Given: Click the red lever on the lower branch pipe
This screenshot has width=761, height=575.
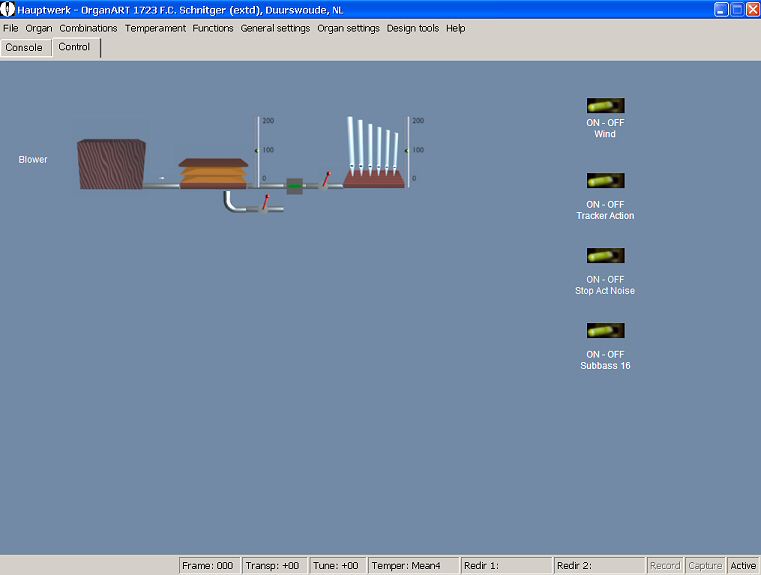Looking at the screenshot, I should pos(265,203).
